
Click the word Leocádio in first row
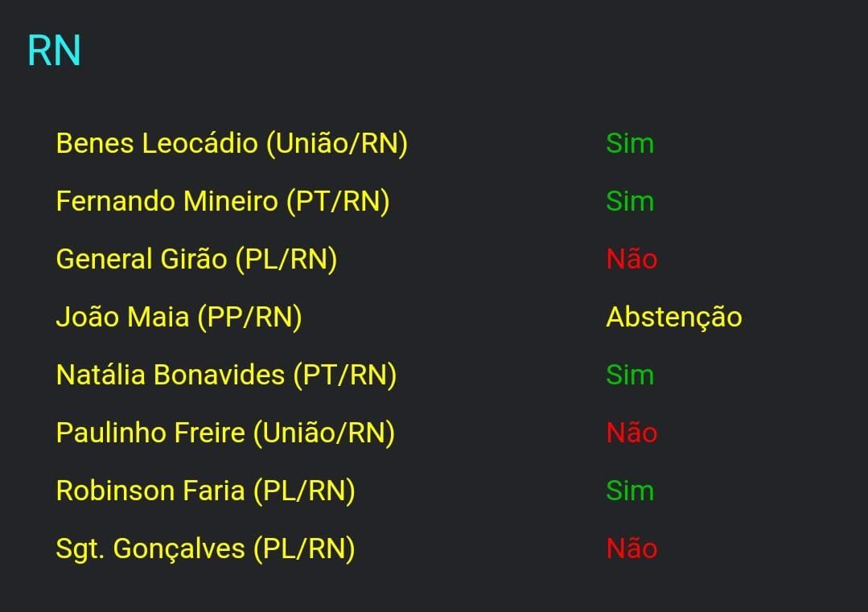coord(200,144)
